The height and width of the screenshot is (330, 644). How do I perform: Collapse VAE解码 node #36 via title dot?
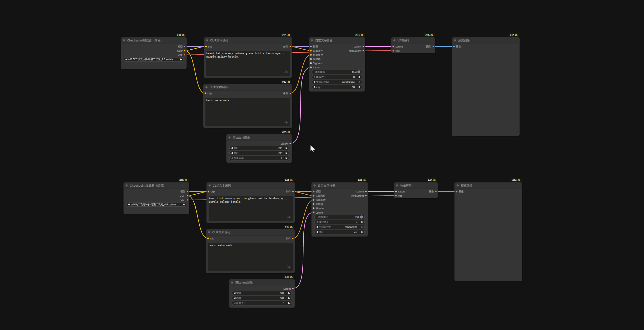394,40
